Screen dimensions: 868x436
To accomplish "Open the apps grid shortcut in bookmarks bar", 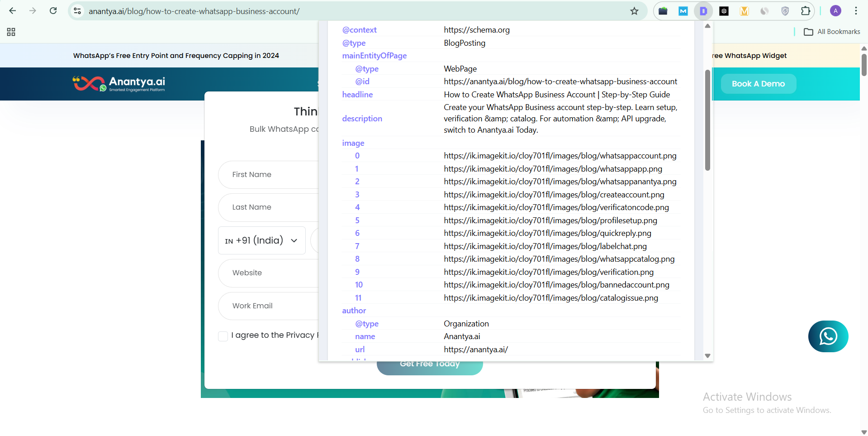I will 11,32.
